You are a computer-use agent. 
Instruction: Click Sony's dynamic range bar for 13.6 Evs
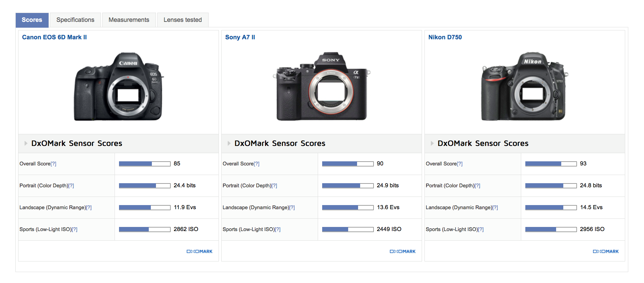click(348, 207)
